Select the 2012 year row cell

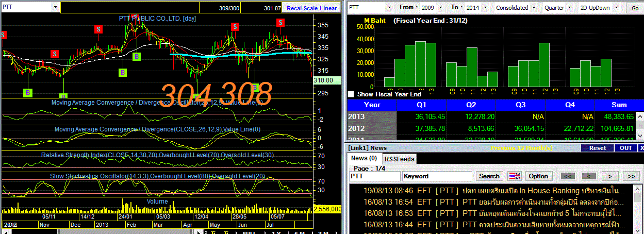tap(371, 129)
